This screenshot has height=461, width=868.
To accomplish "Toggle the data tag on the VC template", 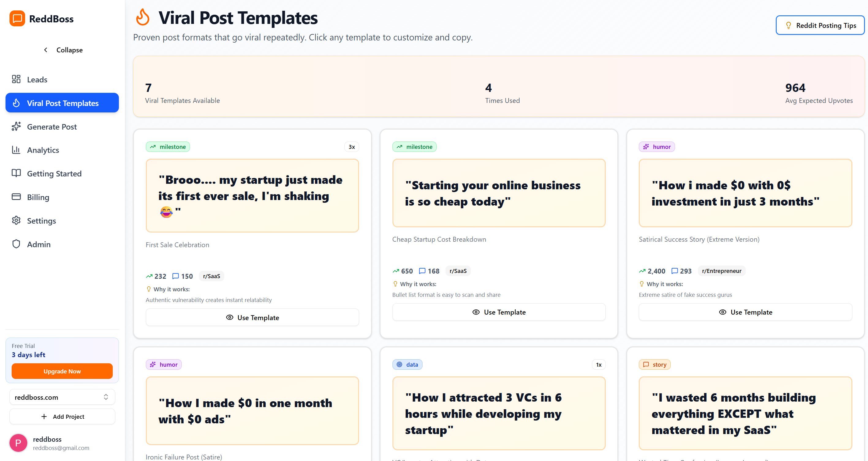I will (x=407, y=364).
